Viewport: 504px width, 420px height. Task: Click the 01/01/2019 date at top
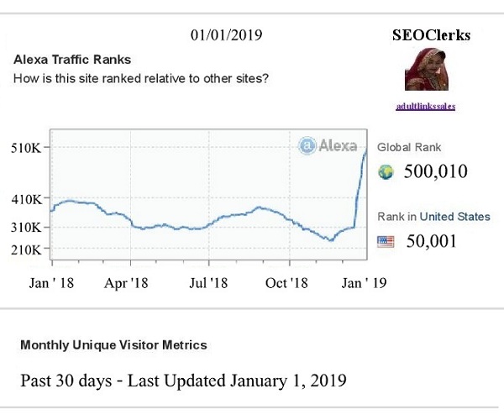(226, 35)
